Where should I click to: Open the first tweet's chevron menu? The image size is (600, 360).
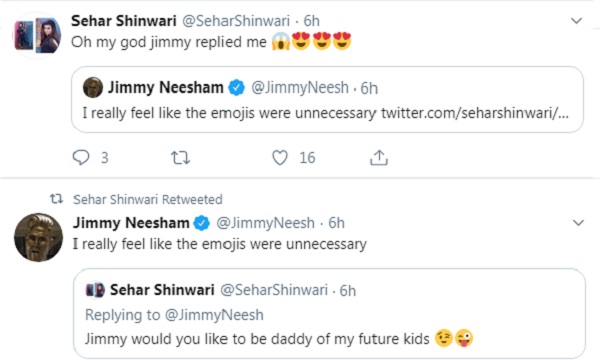(x=576, y=21)
